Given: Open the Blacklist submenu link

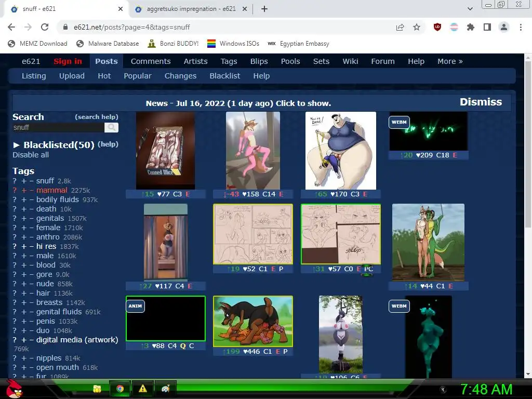Looking at the screenshot, I should coord(224,76).
